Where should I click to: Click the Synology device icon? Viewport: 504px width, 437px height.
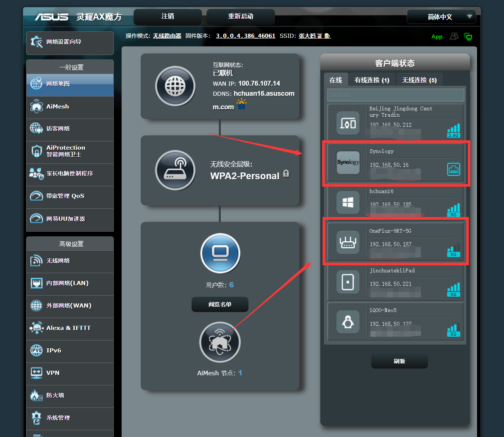click(x=348, y=162)
